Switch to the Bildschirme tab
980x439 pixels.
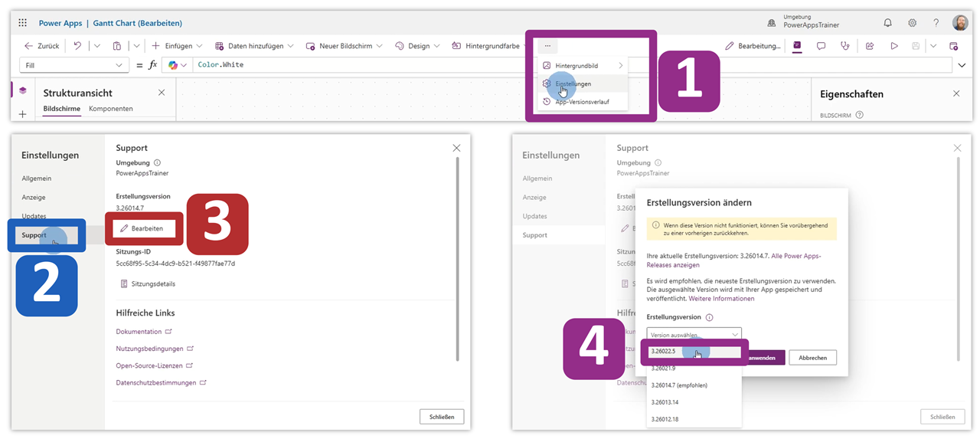pyautogui.click(x=62, y=109)
